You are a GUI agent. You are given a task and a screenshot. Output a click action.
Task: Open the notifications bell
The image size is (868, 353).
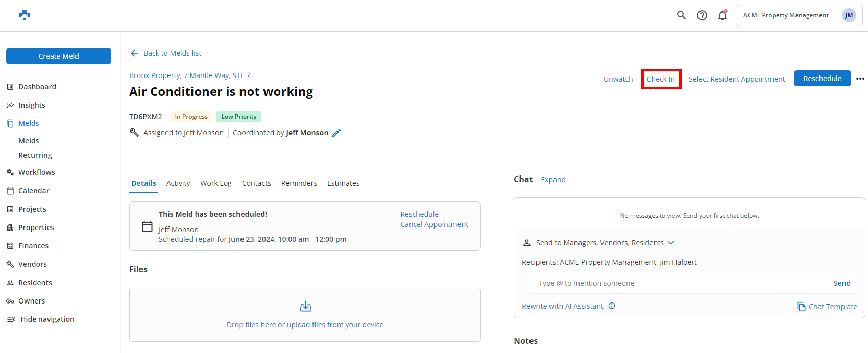point(722,15)
